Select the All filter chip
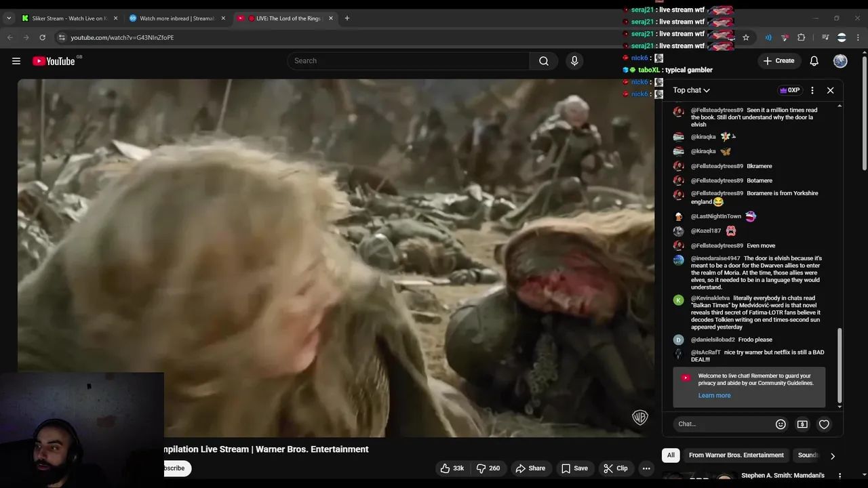 tap(671, 455)
